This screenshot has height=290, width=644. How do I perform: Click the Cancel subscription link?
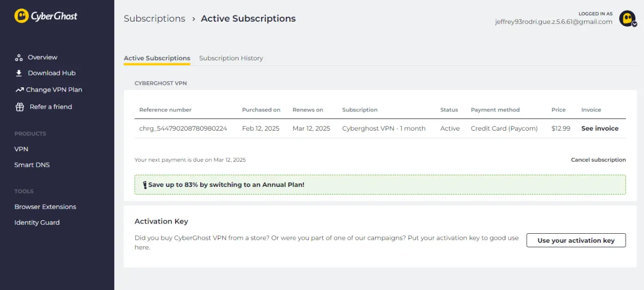click(x=598, y=160)
